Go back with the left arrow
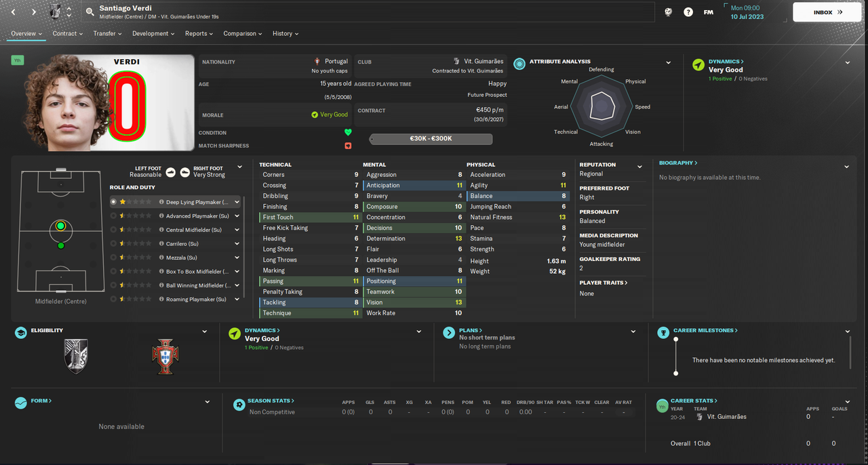 [x=14, y=12]
